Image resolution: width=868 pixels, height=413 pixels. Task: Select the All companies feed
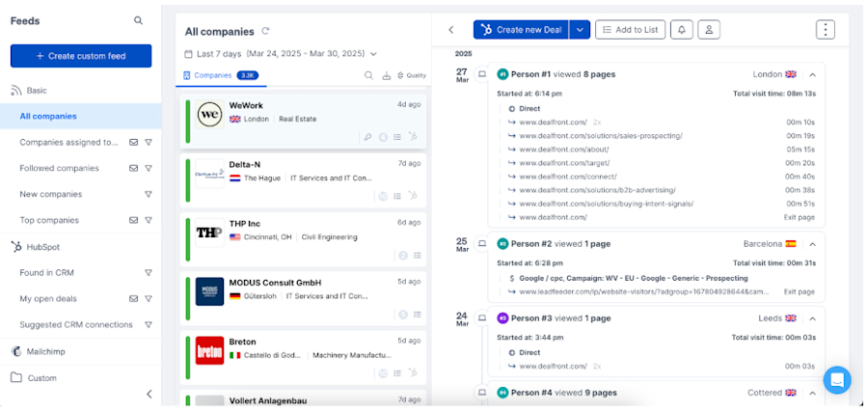(x=81, y=116)
